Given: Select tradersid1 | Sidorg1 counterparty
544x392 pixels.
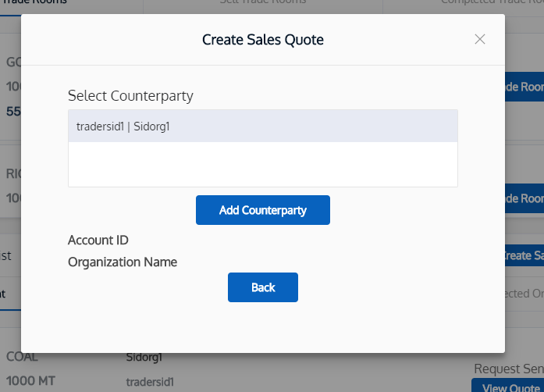Looking at the screenshot, I should 262,126.
